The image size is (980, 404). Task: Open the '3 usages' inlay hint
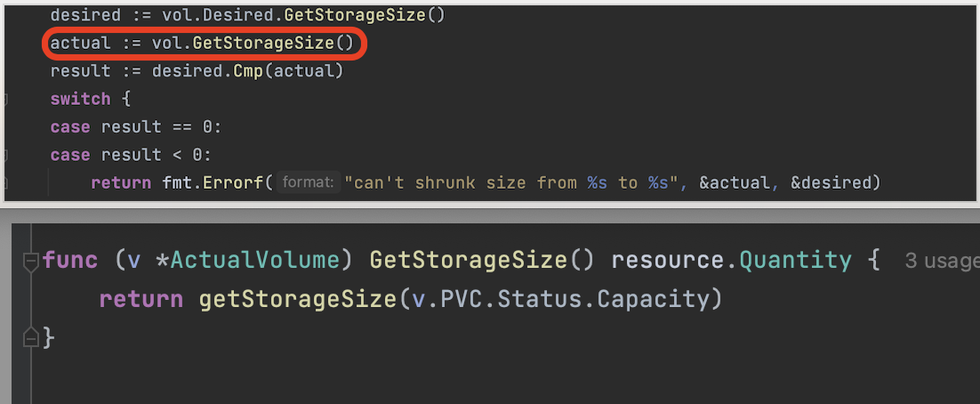[941, 261]
